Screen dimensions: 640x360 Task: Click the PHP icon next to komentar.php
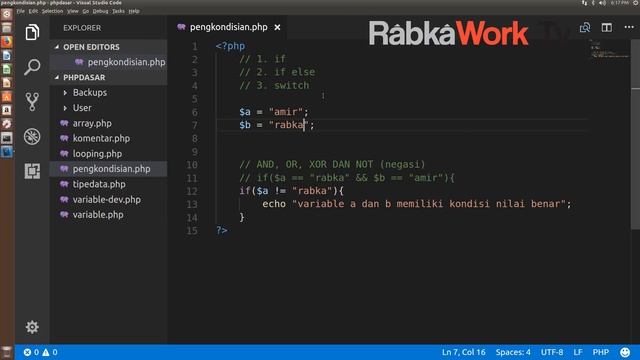(64, 138)
